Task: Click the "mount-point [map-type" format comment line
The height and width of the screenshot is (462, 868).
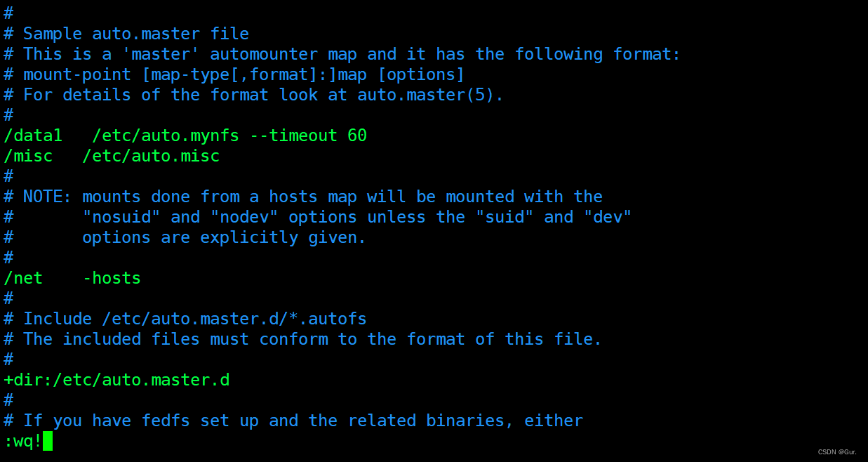Action: coord(243,74)
